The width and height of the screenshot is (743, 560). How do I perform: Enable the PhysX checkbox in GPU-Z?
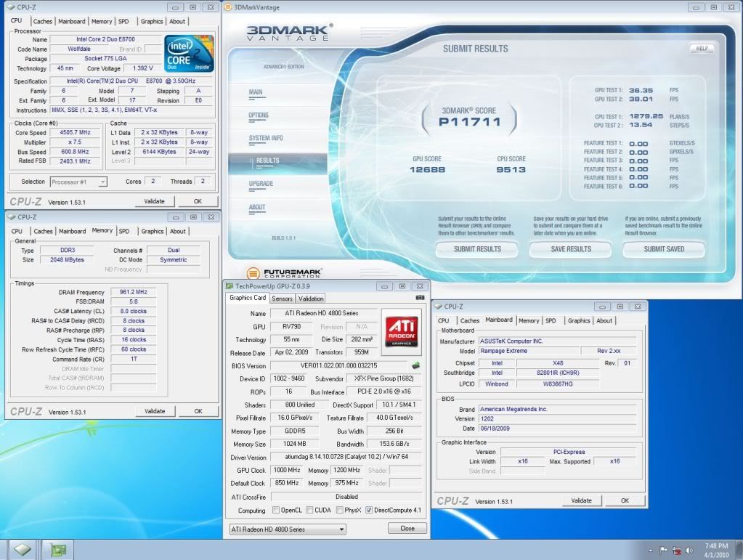click(340, 511)
